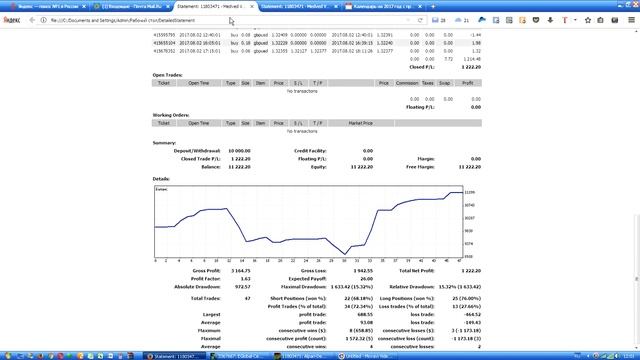Click the Profit Factor value 1.63
Screen dimensions: 640x360
pyautogui.click(x=245, y=279)
